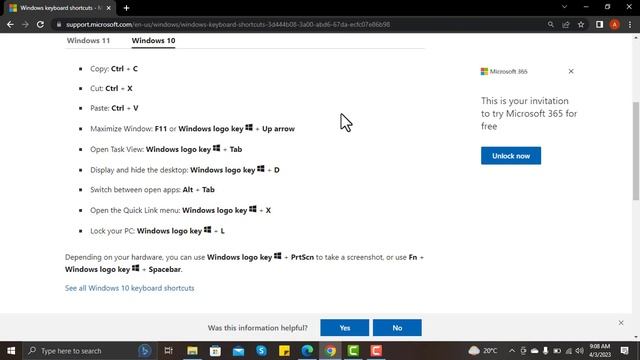Open a new browser tab
This screenshot has width=640, height=360.
[x=126, y=8]
